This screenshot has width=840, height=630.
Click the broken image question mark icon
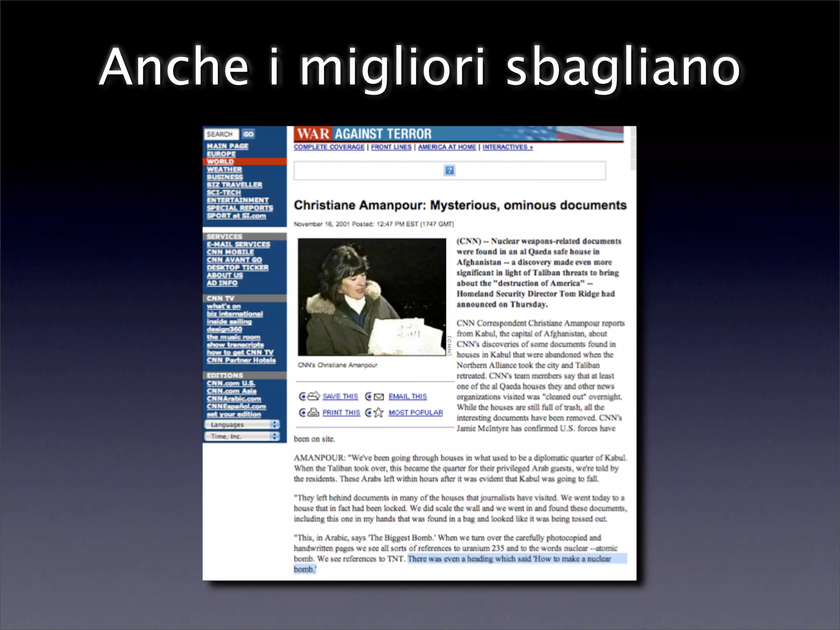tap(449, 170)
